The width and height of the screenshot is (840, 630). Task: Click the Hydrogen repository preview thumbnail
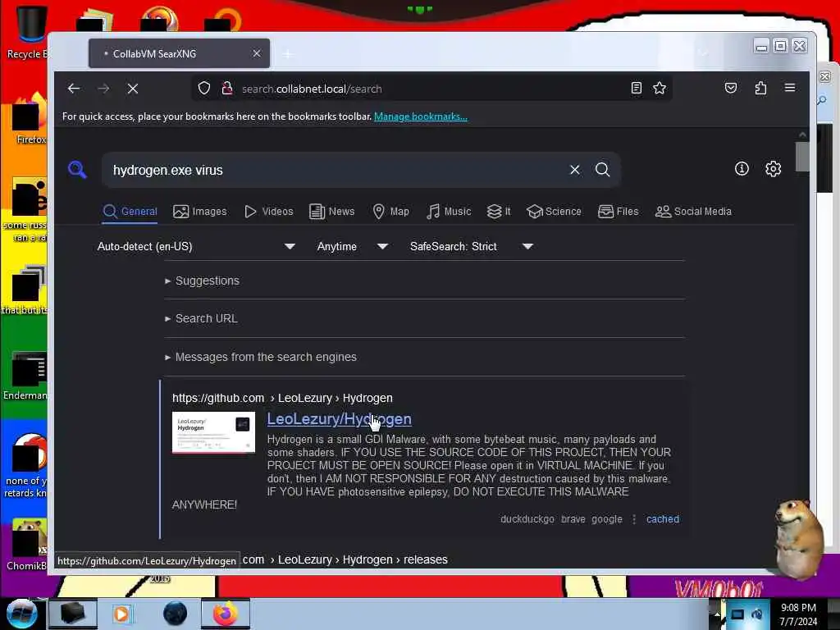point(213,431)
